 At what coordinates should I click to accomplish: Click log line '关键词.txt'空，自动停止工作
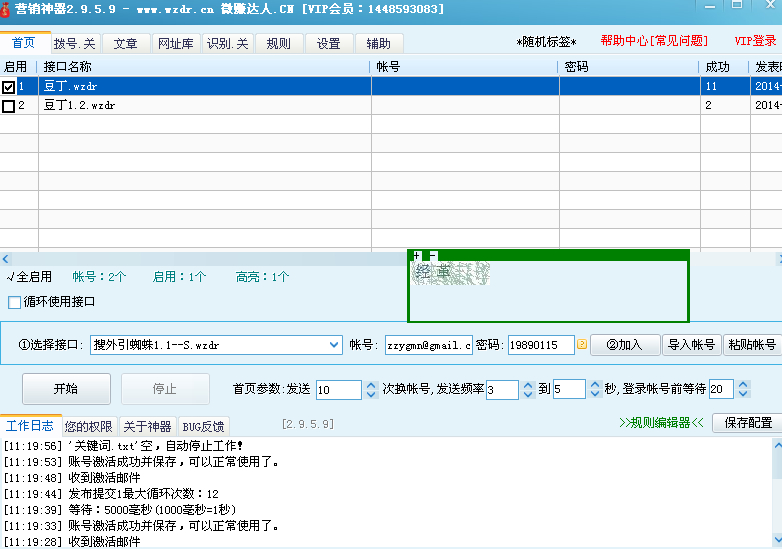[x=123, y=446]
